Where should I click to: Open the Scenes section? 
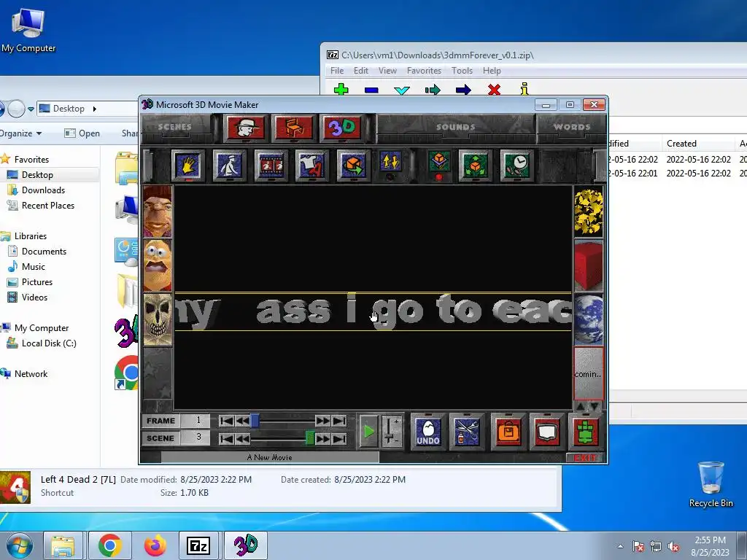click(x=175, y=127)
